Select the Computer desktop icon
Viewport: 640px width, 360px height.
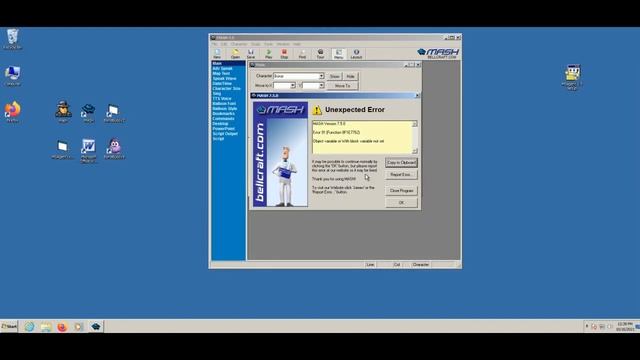[13, 76]
